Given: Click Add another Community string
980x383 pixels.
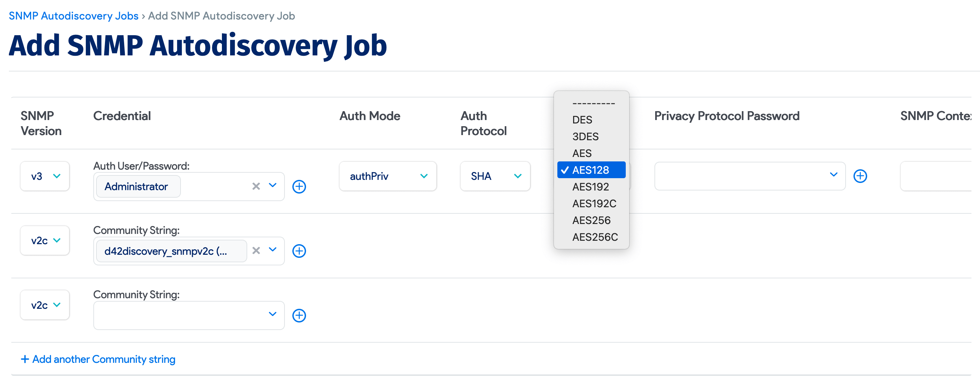Looking at the screenshot, I should point(98,359).
